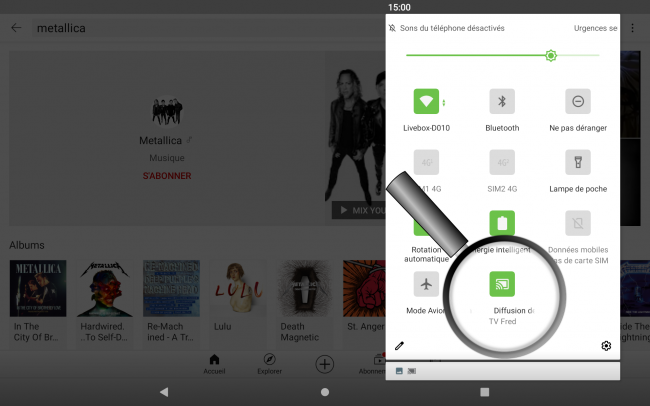This screenshot has height=406, width=650.
Task: Tap the Diffusion cast tile
Action: tap(502, 284)
